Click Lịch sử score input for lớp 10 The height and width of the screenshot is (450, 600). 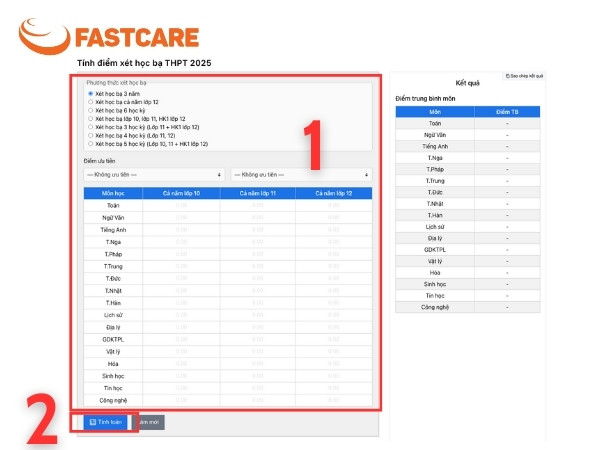pos(181,315)
